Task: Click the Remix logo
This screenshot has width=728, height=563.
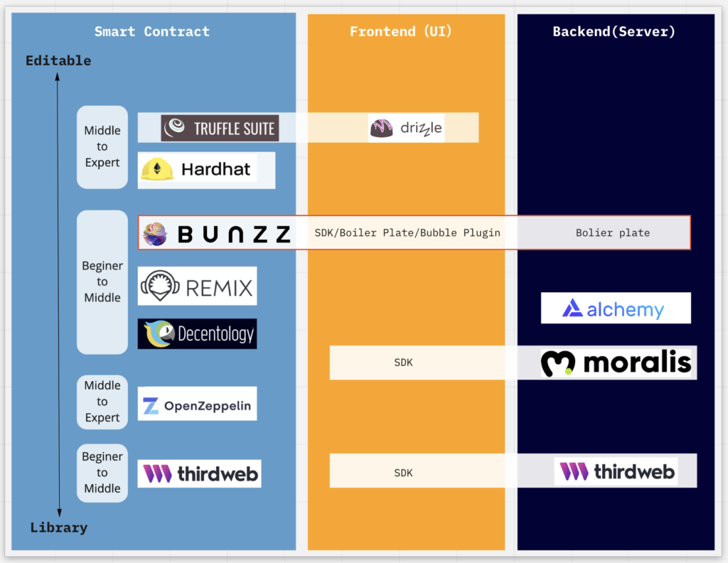Action: point(198,286)
